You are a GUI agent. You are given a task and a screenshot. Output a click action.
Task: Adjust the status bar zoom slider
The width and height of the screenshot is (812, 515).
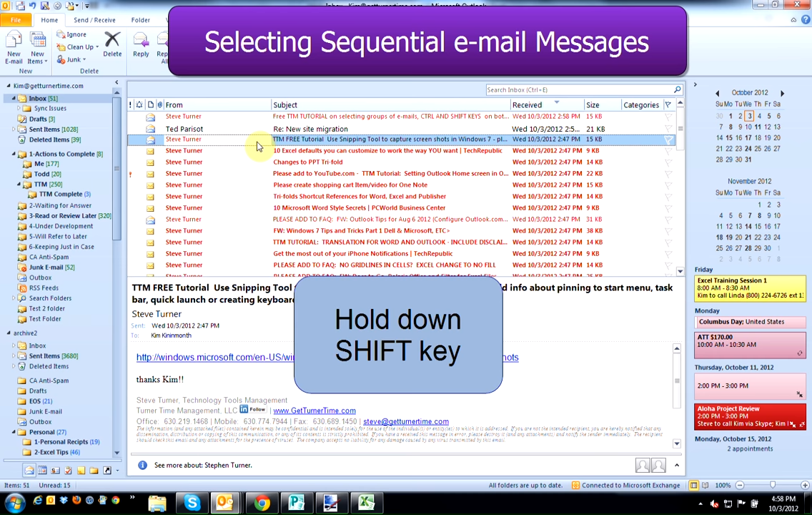click(x=773, y=486)
